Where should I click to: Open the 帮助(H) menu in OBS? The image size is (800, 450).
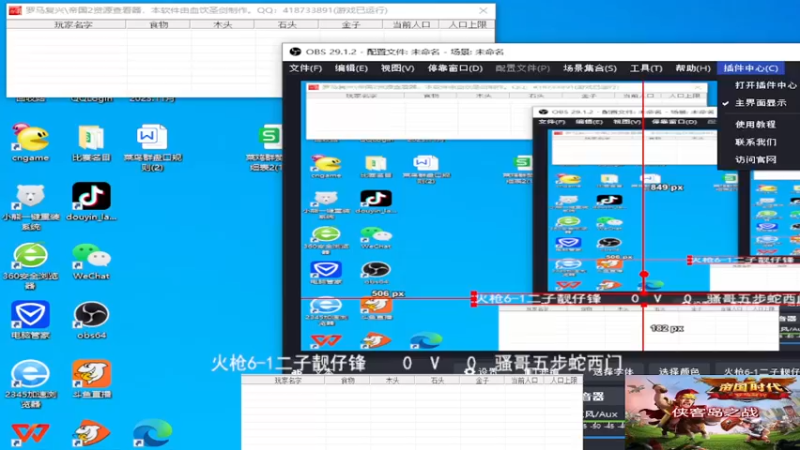[692, 68]
